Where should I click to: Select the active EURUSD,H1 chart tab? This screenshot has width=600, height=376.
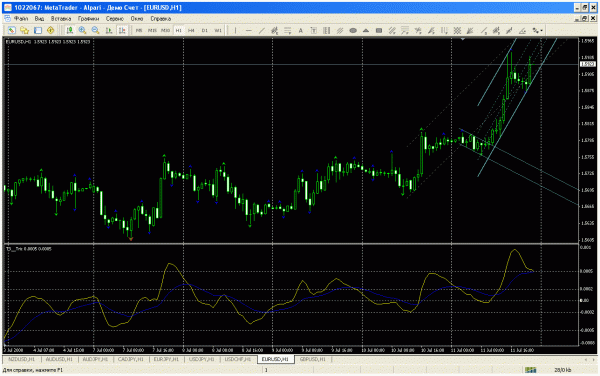coord(276,359)
